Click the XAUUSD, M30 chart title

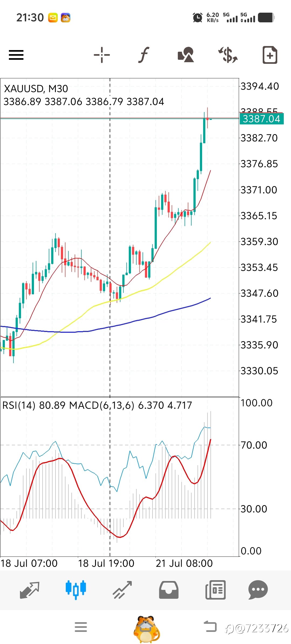(x=36, y=89)
